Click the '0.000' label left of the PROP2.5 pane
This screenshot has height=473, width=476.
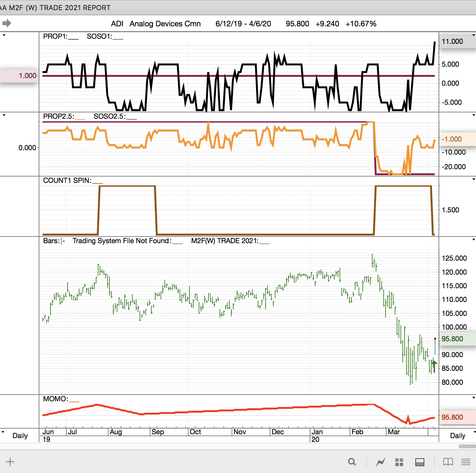point(27,148)
